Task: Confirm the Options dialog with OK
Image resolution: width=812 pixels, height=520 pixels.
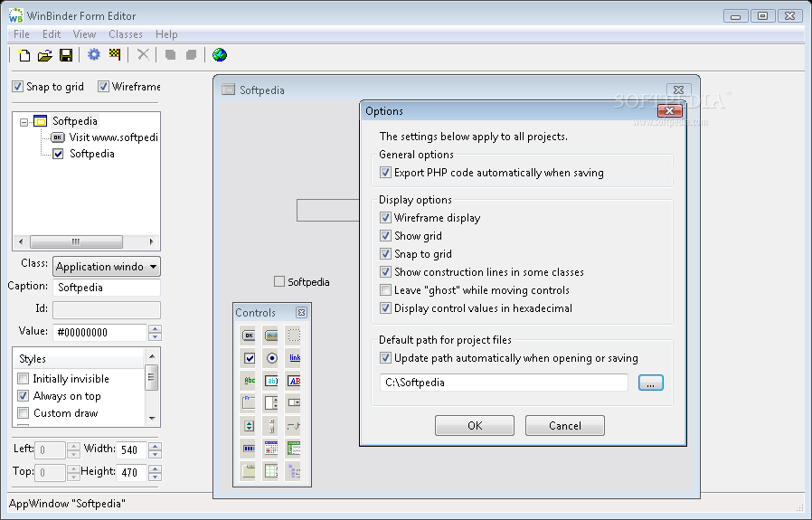Action: pos(475,426)
